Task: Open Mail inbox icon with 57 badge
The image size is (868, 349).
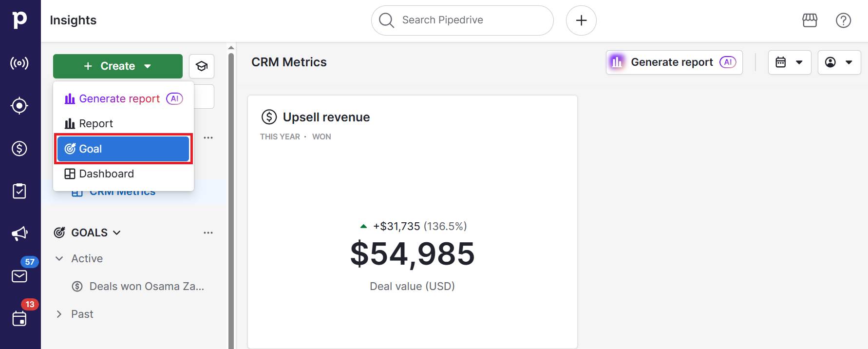Action: pos(19,276)
